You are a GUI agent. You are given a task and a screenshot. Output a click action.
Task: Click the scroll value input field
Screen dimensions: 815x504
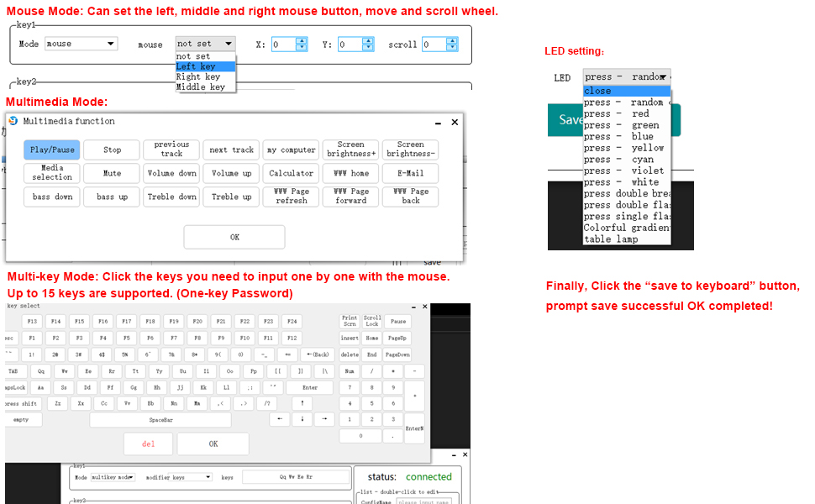434,45
